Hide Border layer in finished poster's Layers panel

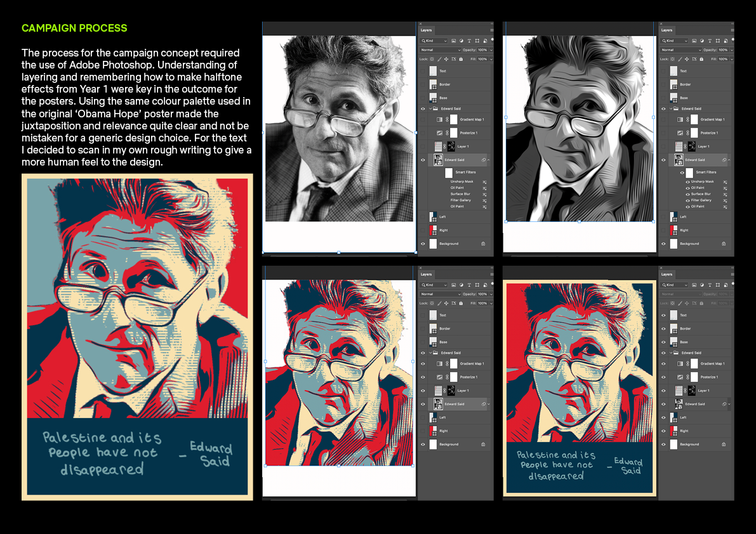click(664, 329)
